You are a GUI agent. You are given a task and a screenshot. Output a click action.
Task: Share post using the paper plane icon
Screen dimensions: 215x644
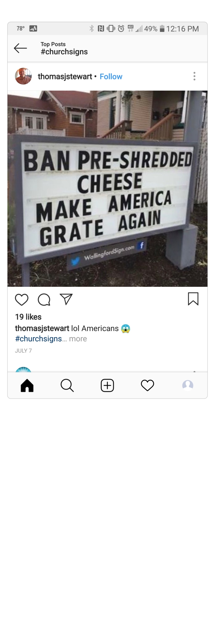[66, 299]
